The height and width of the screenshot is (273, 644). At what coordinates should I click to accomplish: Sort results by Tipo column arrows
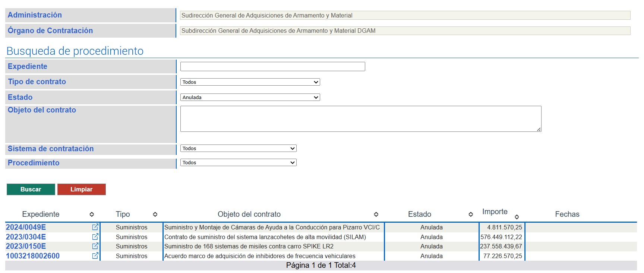click(155, 214)
